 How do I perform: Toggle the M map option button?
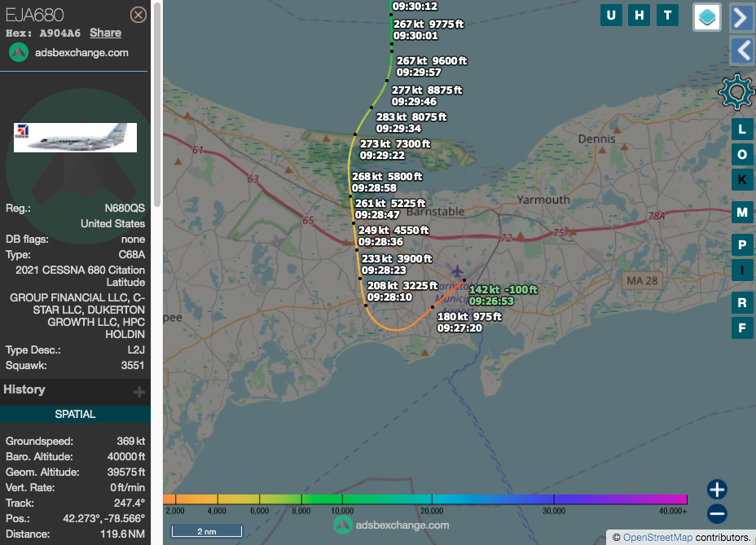[742, 212]
